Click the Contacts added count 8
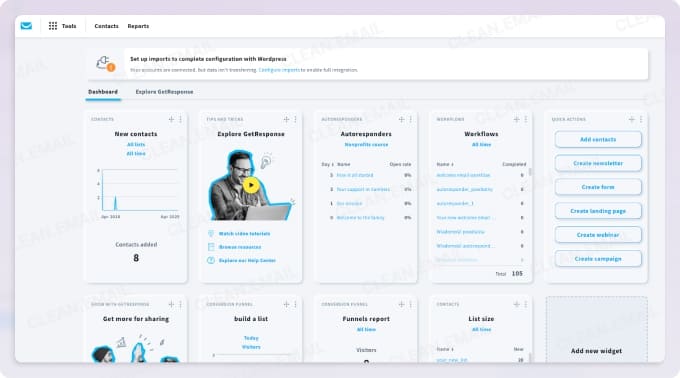This screenshot has width=680, height=378. pyautogui.click(x=136, y=258)
